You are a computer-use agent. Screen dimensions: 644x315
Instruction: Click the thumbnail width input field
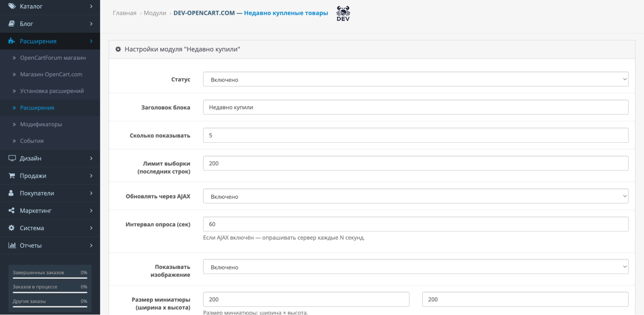[x=306, y=299]
